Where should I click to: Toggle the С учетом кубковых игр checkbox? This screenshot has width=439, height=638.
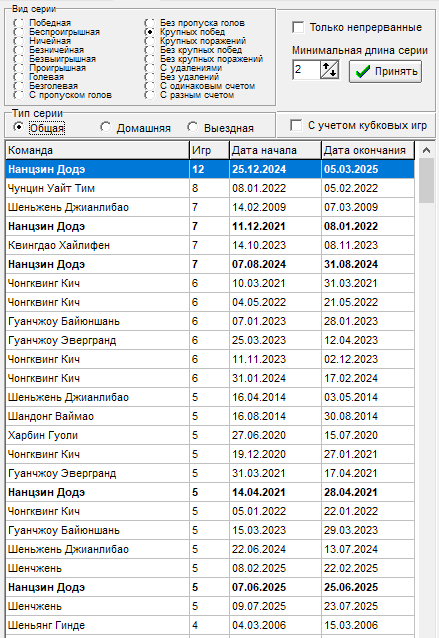click(296, 125)
